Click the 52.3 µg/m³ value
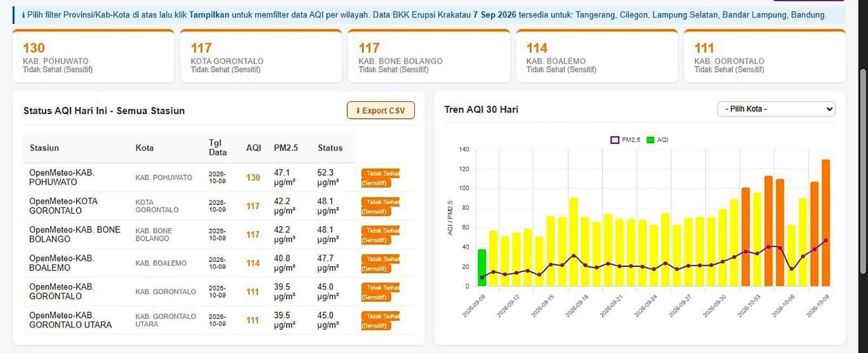This screenshot has width=868, height=353. click(328, 177)
